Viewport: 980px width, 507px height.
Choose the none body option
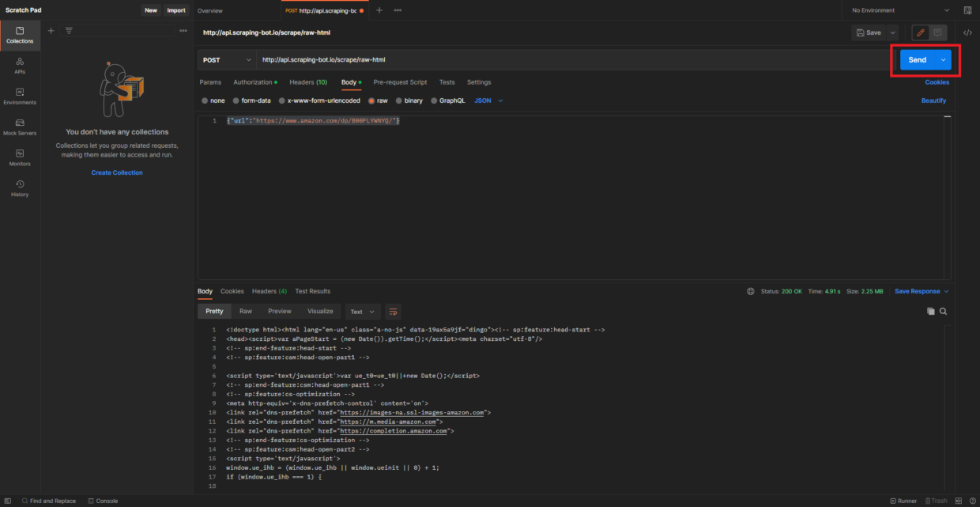[213, 101]
